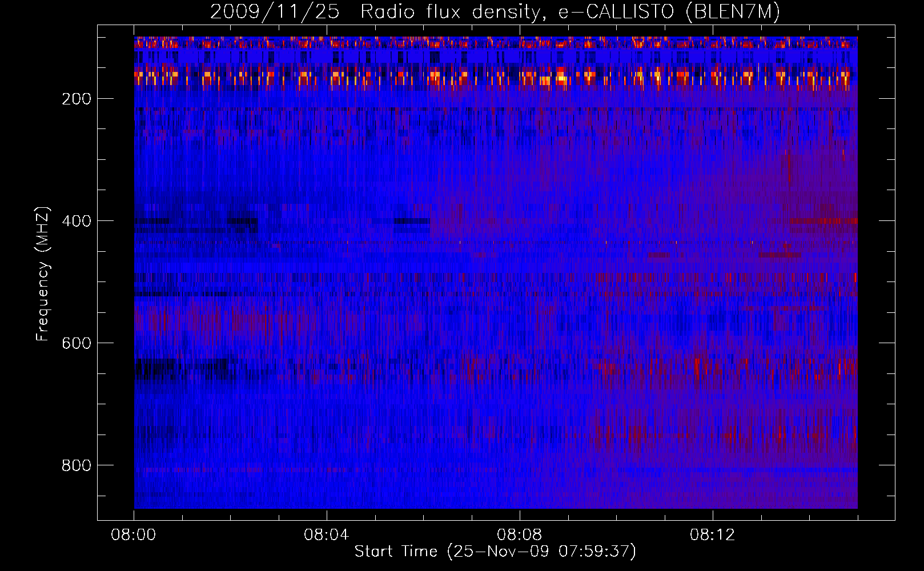Viewport: 924px width, 571px height.
Task: Click the 08:08 time tick label
Action: click(520, 535)
